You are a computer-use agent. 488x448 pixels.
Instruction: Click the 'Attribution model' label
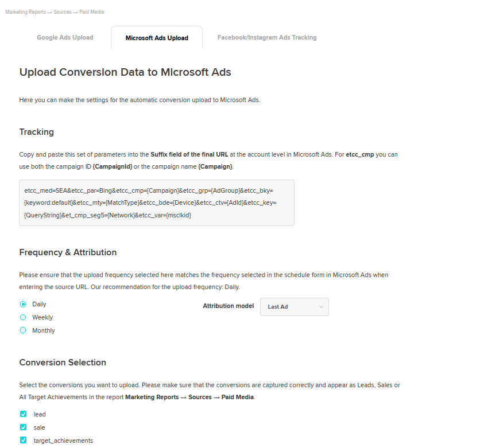[228, 306]
